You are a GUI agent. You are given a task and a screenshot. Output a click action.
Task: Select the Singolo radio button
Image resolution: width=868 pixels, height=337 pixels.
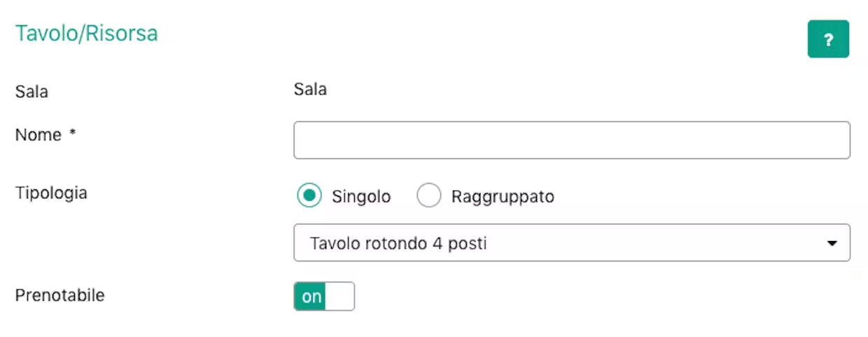pyautogui.click(x=309, y=196)
